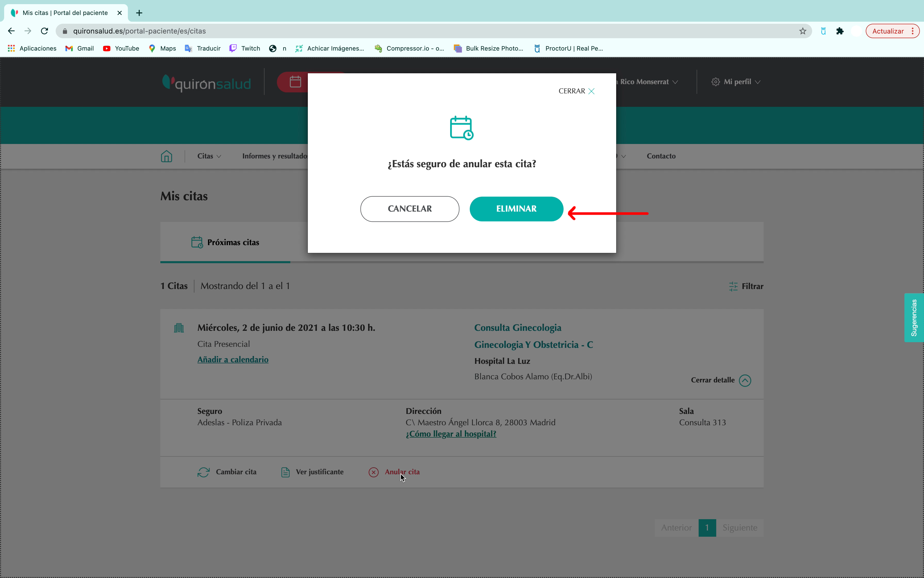Image resolution: width=924 pixels, height=578 pixels.
Task: Open the Sugerencias side tab
Action: 914,318
